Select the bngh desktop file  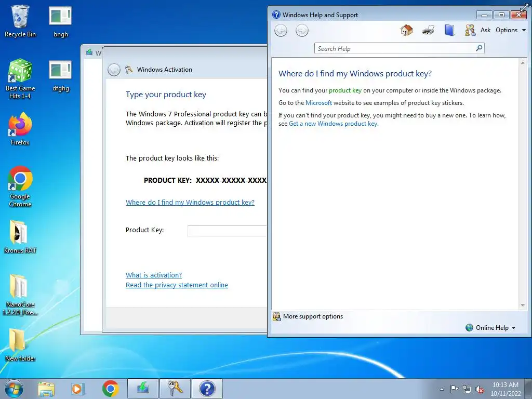point(60,21)
